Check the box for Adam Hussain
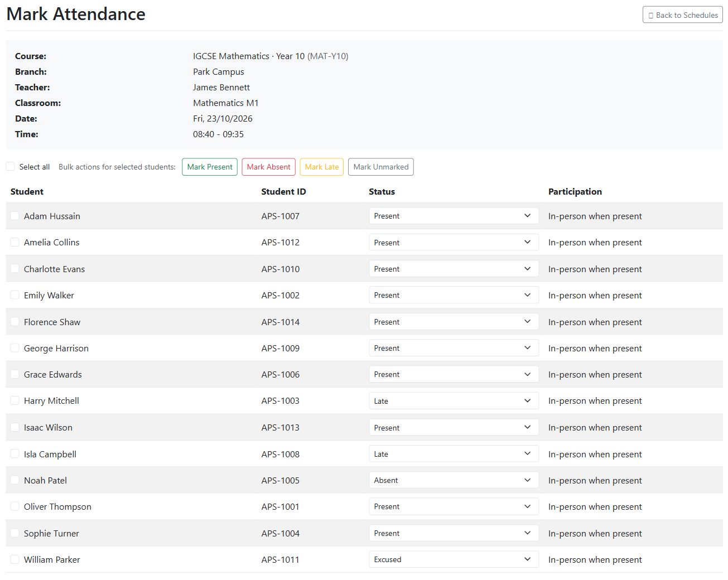Viewport: 728px width, 580px height. (15, 216)
